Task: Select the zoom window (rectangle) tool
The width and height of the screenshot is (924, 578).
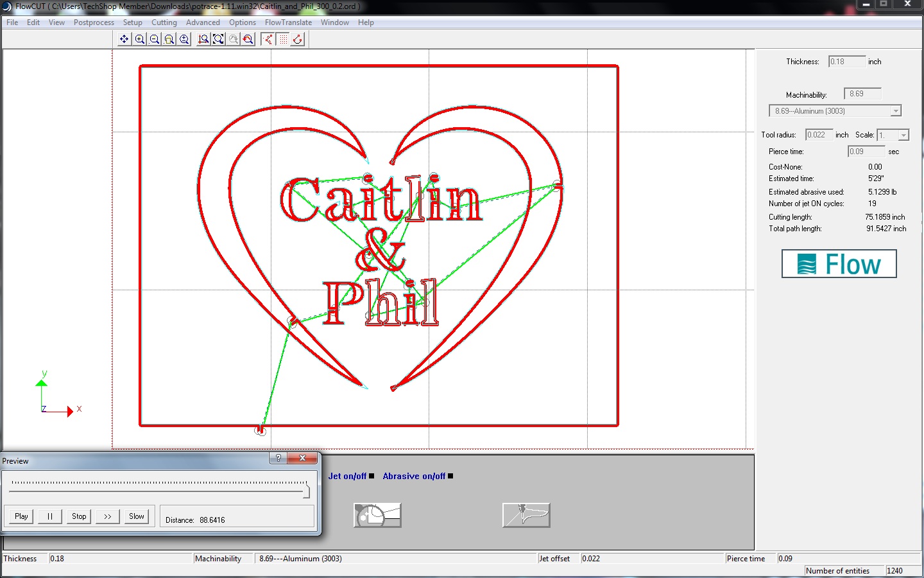Action: (x=169, y=39)
